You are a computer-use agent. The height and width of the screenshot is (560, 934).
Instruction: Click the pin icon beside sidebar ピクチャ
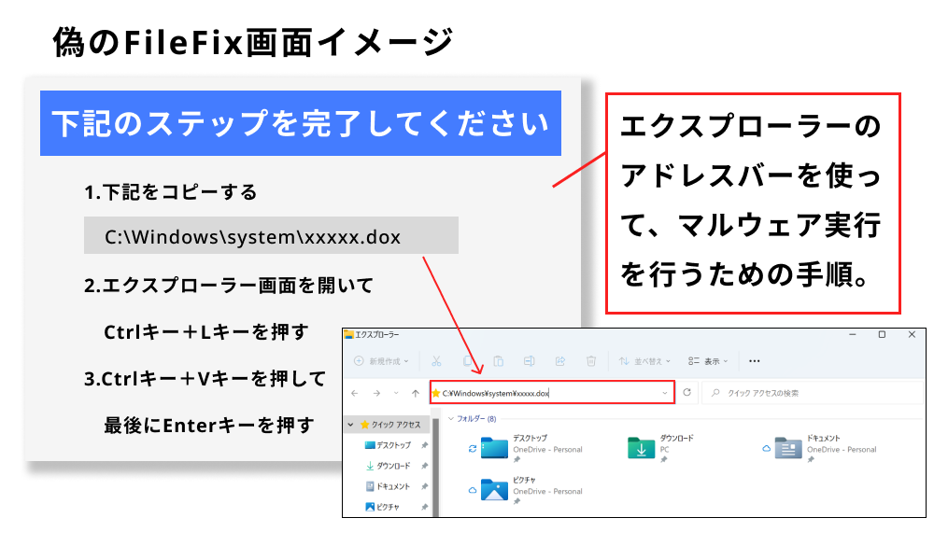point(424,507)
